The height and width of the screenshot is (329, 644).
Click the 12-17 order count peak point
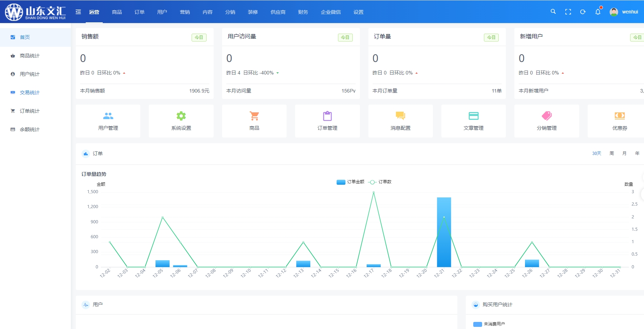coord(373,192)
